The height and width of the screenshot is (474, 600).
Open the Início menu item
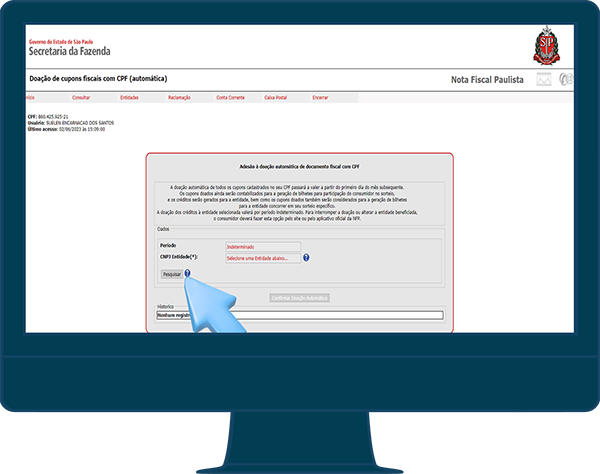[30, 97]
